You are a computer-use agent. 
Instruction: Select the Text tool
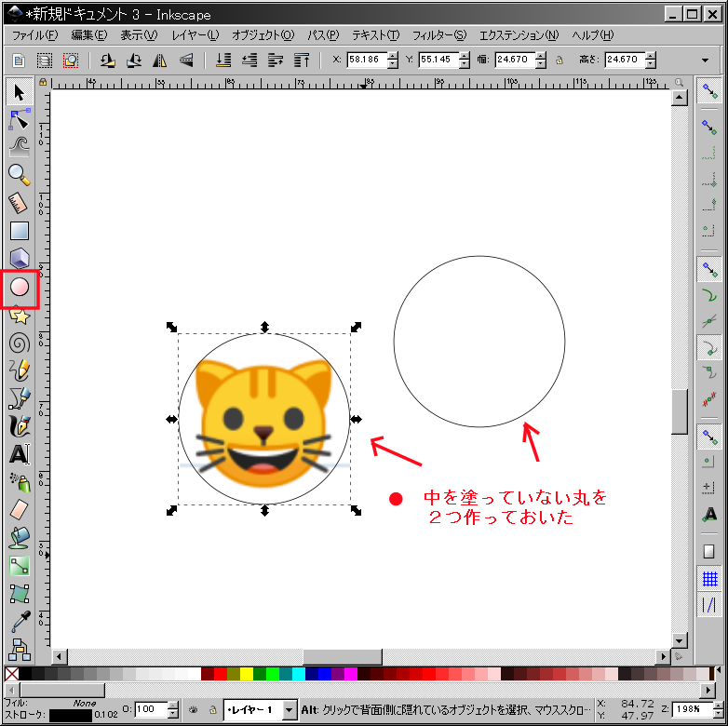click(x=19, y=454)
